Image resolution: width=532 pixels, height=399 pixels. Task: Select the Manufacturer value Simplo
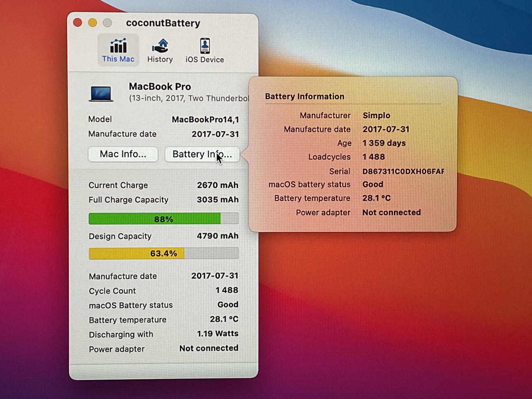tap(376, 115)
